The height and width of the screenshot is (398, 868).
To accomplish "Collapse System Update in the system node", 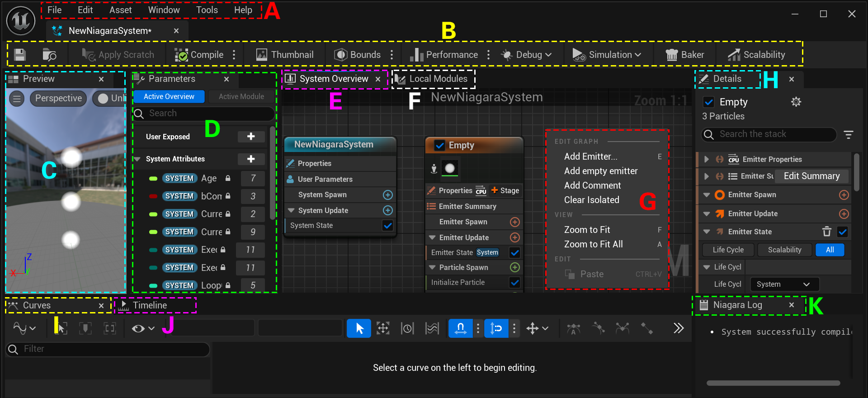I will tap(291, 210).
